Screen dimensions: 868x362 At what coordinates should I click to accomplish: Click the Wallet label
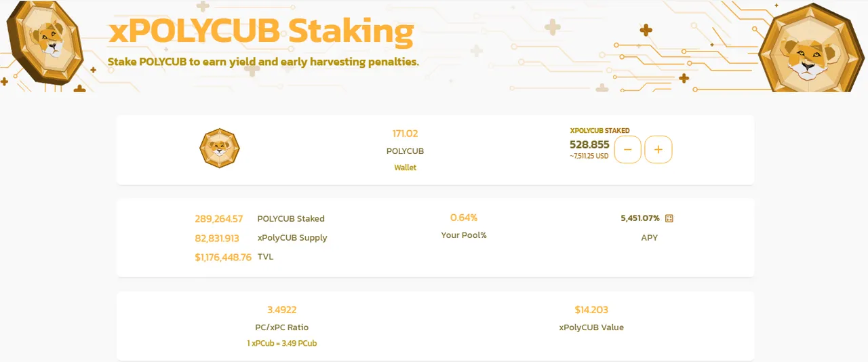click(x=406, y=167)
